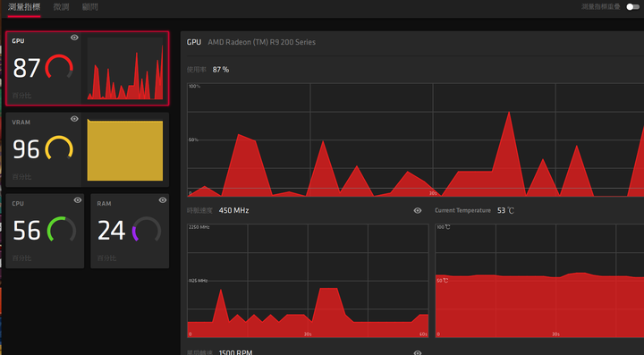Click the 時脈速度 label
This screenshot has width=644, height=355.
pyautogui.click(x=199, y=210)
